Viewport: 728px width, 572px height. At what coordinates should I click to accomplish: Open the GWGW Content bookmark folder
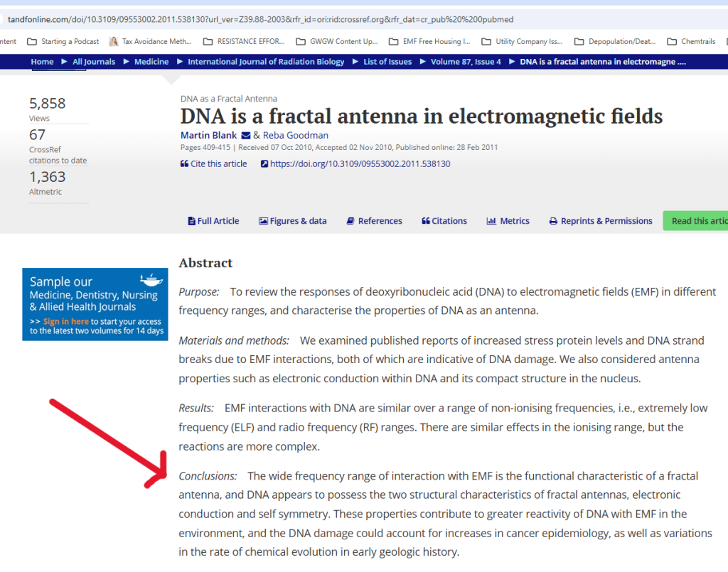pos(336,41)
